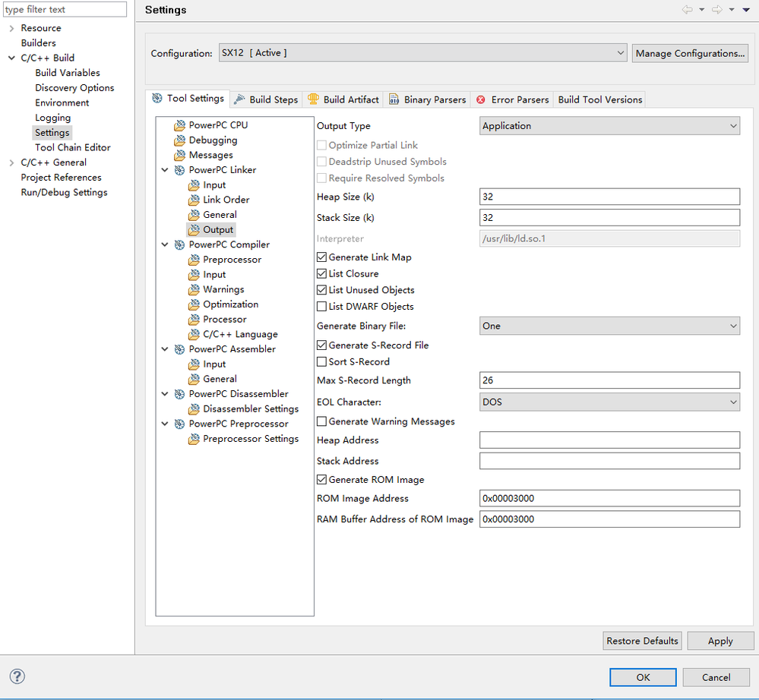Image resolution: width=759 pixels, height=700 pixels.
Task: Toggle the List Closure checkbox
Action: pyautogui.click(x=321, y=274)
